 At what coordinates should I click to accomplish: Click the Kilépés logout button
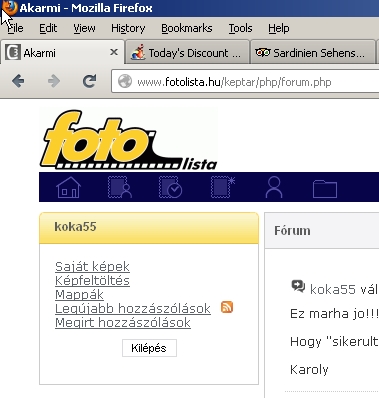click(149, 348)
